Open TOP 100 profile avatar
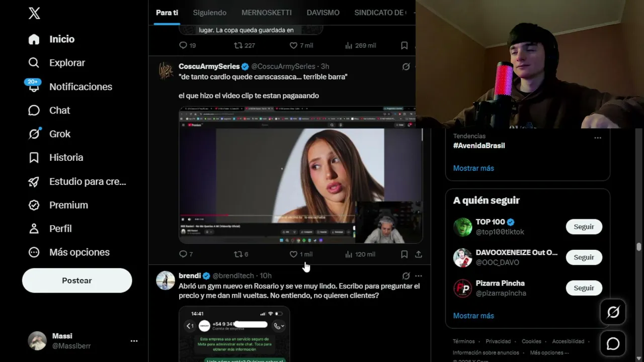This screenshot has height=362, width=644. [463, 227]
